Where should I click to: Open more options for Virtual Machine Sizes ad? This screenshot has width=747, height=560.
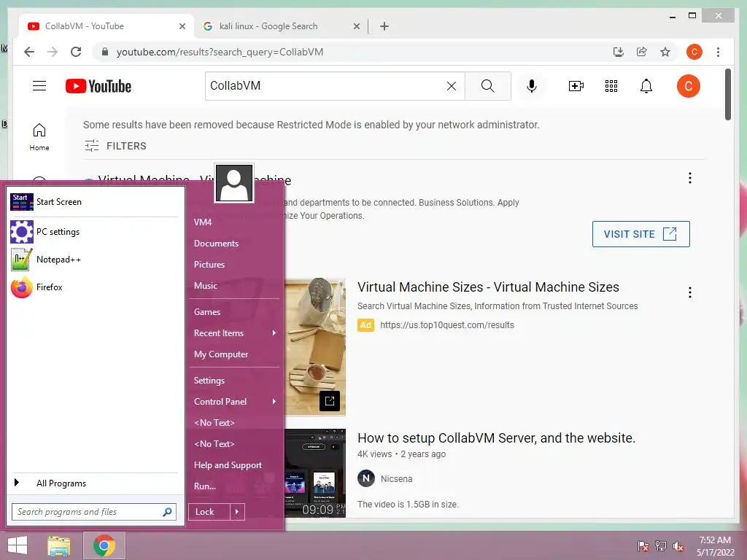click(x=690, y=292)
